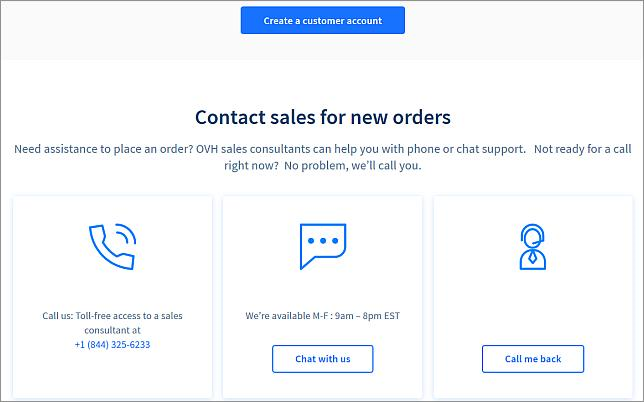Click the 'Not ready for a call' text
The height and width of the screenshot is (402, 644).
pyautogui.click(x=582, y=149)
